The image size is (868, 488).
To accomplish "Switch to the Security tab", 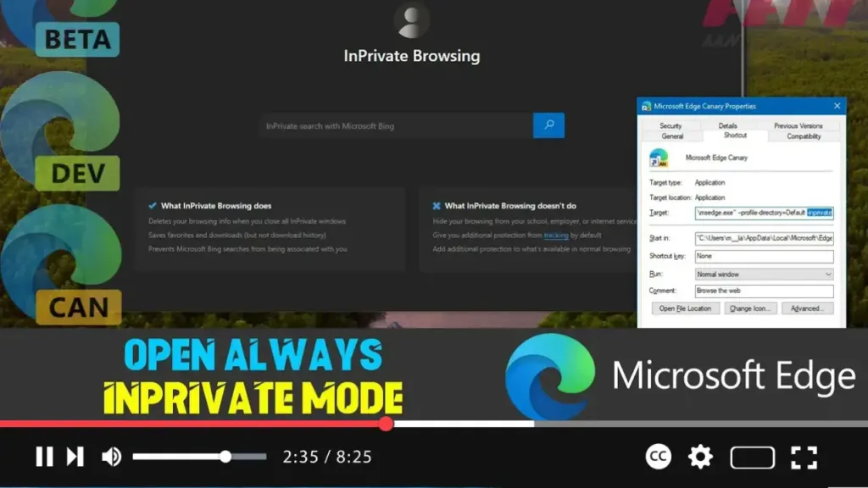I will coord(670,125).
